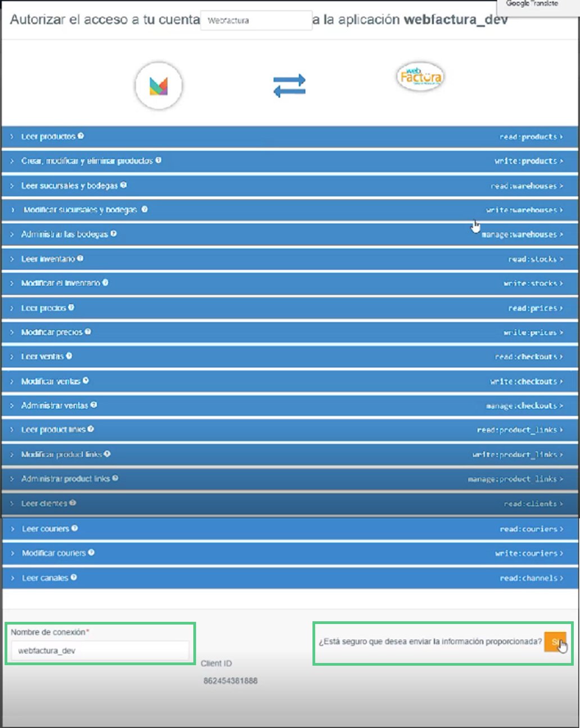Select the write:checkouts scope label
Screen dimensions: 580x728
[523, 381]
